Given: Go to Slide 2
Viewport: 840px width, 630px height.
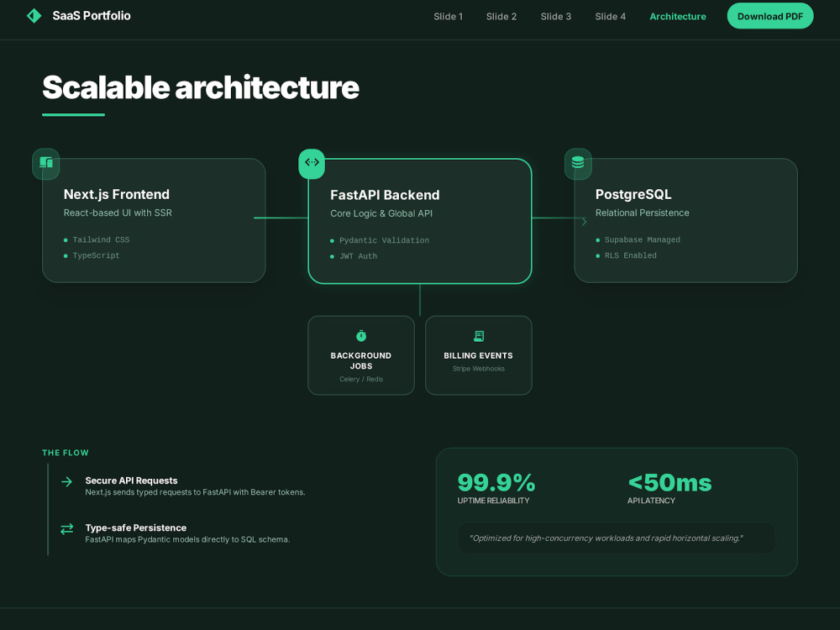Looking at the screenshot, I should coord(501,17).
